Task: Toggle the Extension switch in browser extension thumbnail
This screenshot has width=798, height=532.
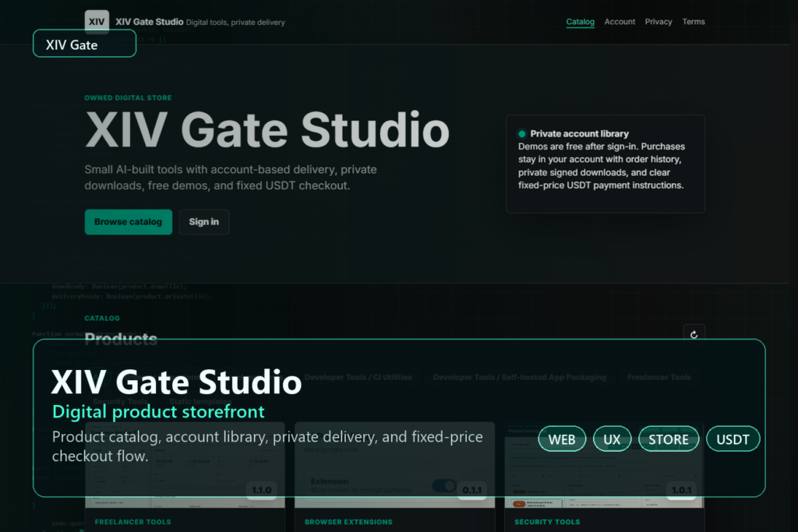Action: pos(443,486)
